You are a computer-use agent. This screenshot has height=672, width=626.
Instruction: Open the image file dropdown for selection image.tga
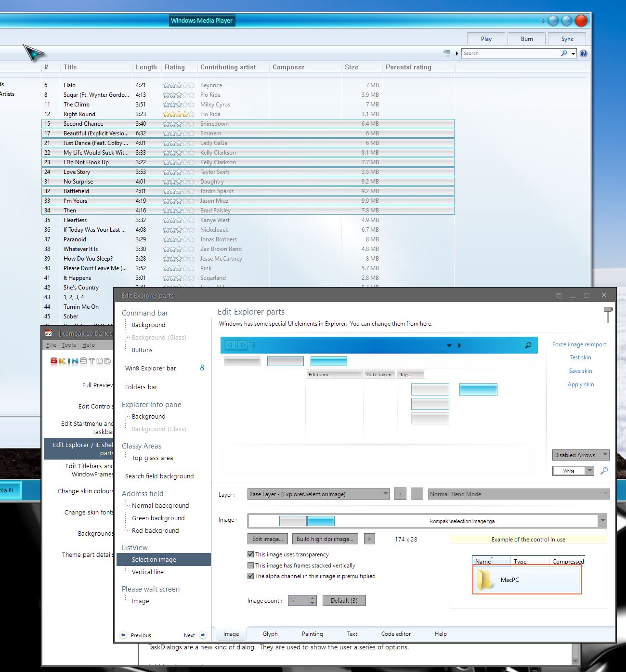tap(602, 521)
